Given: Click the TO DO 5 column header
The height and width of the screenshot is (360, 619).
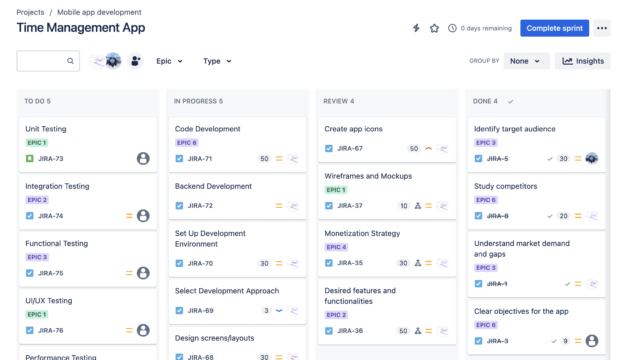Looking at the screenshot, I should click(x=38, y=101).
